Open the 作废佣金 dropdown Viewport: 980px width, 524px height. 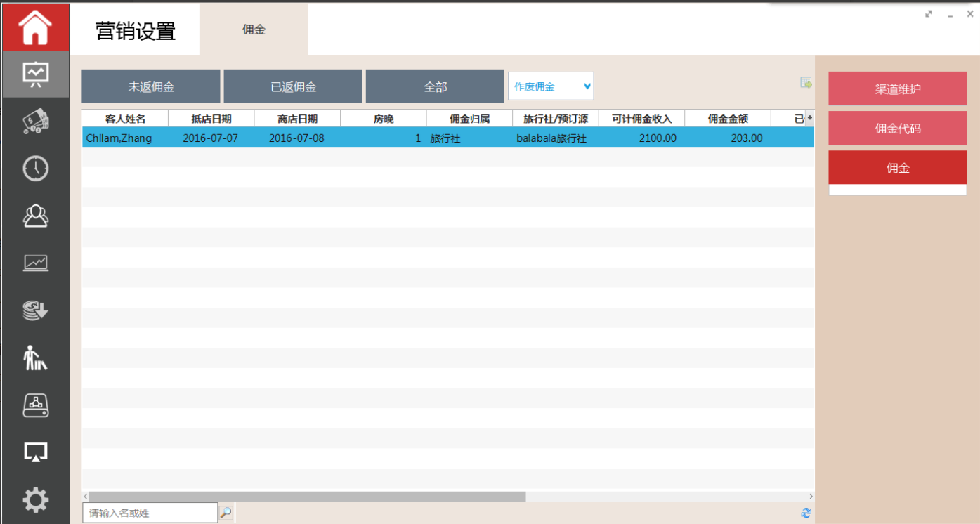tap(551, 86)
